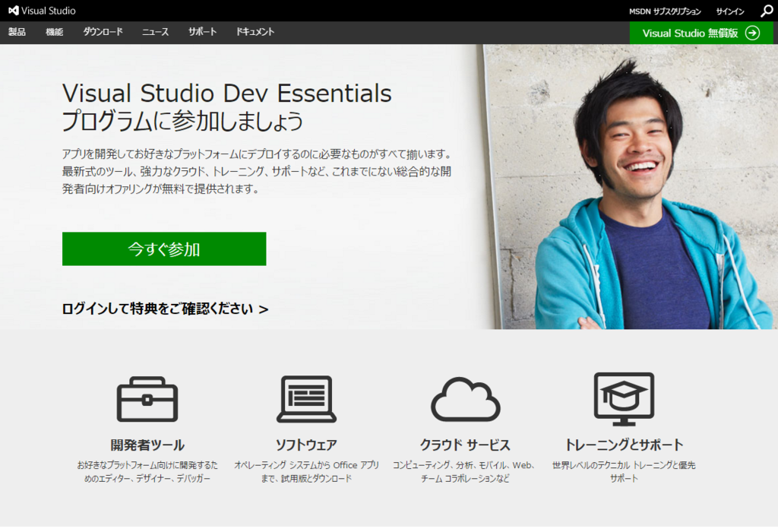Open the ニュース menu
This screenshot has height=532, width=778.
coord(155,32)
